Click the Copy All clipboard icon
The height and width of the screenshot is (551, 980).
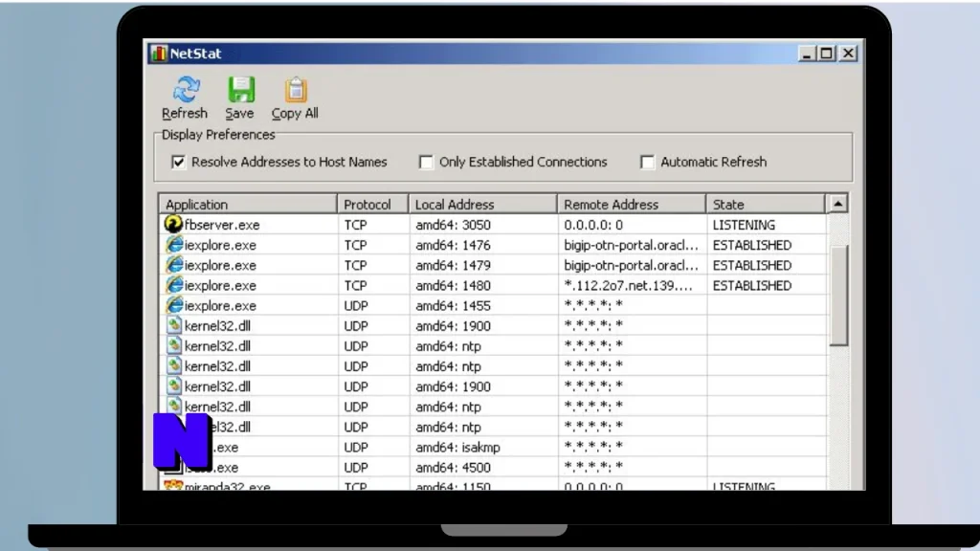(x=296, y=90)
